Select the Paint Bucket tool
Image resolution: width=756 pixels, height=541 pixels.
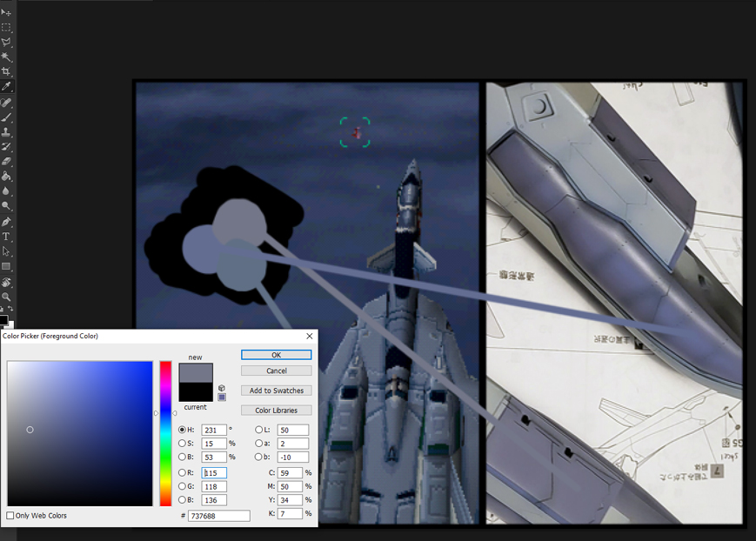[x=6, y=177]
